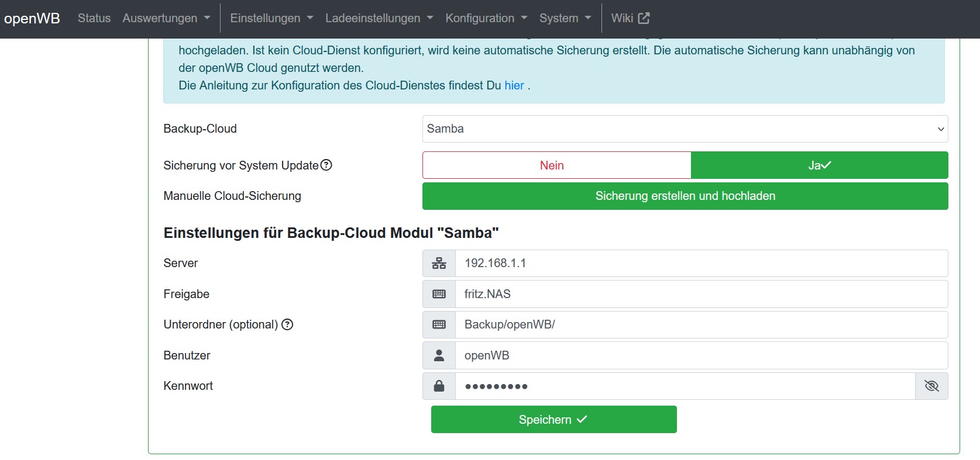
Task: Click Sicherung erstellen und hochladen button
Action: coord(685,196)
